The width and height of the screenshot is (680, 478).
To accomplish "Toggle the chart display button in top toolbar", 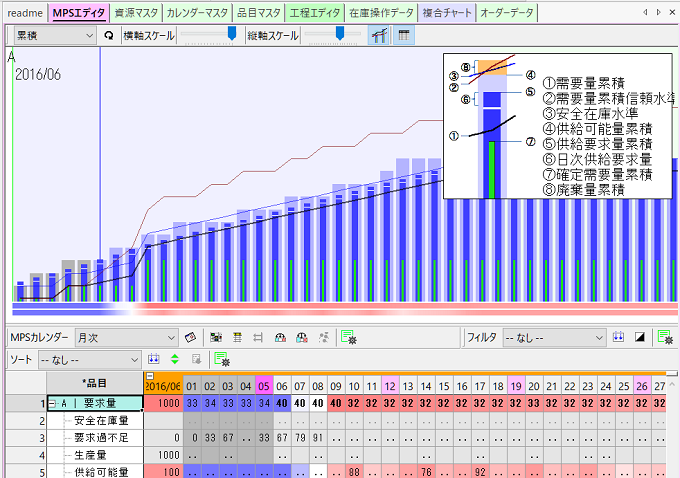I will point(380,35).
